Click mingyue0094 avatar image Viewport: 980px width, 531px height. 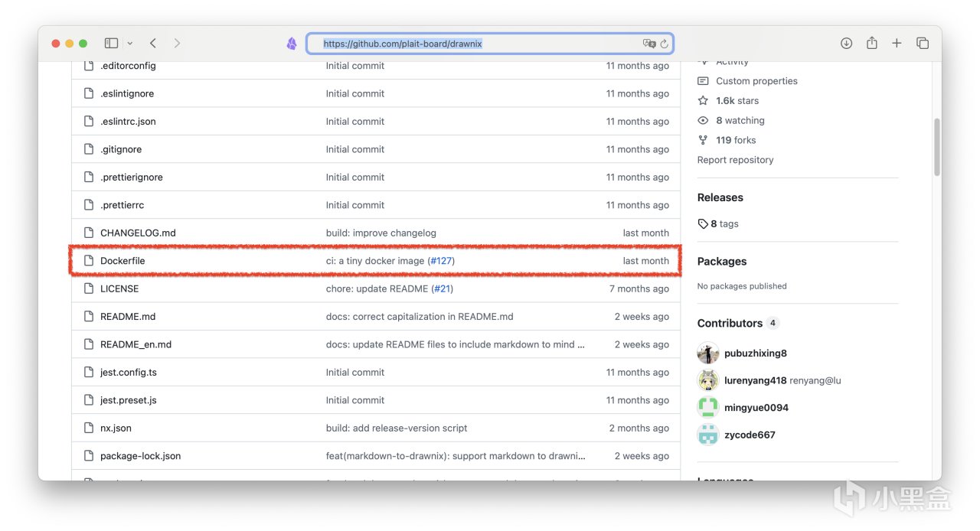coord(708,408)
